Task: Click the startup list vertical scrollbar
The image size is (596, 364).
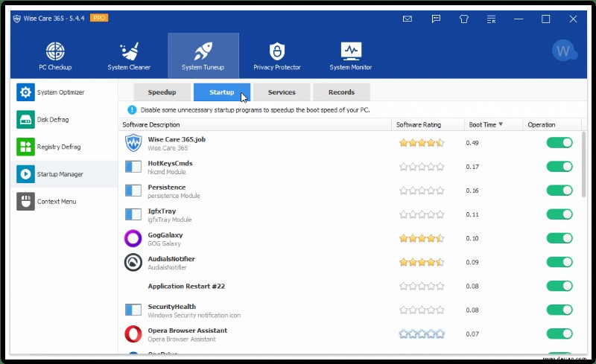Action: point(584,165)
